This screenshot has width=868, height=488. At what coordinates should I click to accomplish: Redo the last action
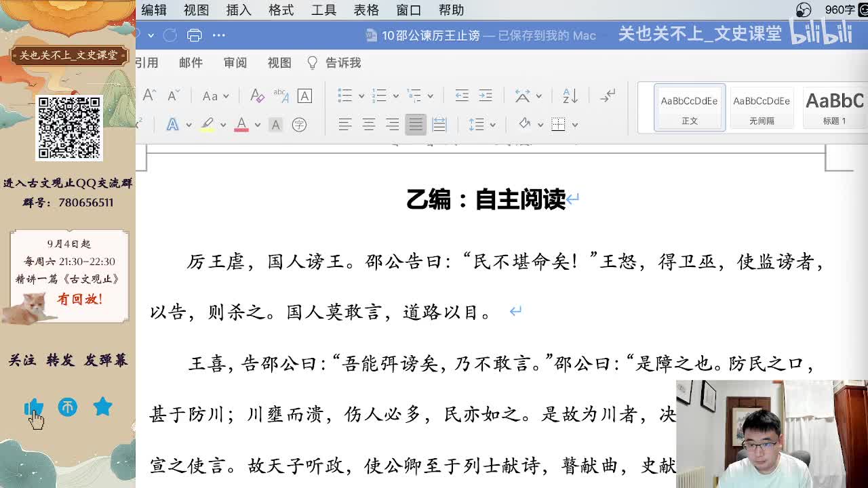[x=170, y=35]
